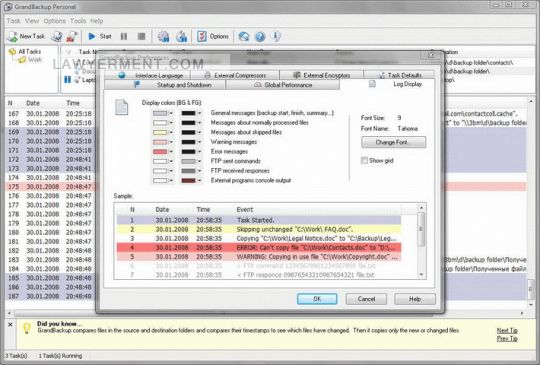This screenshot has width=540, height=365.
Task: Pause the running task with the toolbar pause icon
Action: pyautogui.click(x=124, y=36)
